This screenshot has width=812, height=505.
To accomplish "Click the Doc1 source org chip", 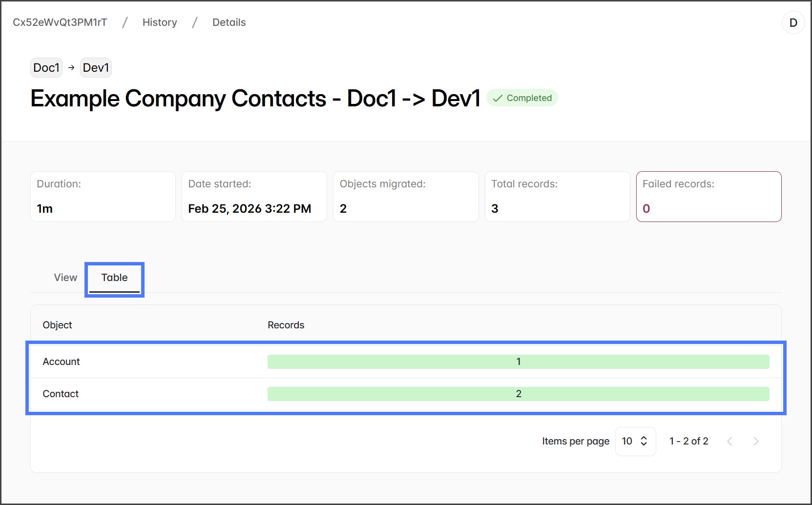I will click(x=46, y=67).
